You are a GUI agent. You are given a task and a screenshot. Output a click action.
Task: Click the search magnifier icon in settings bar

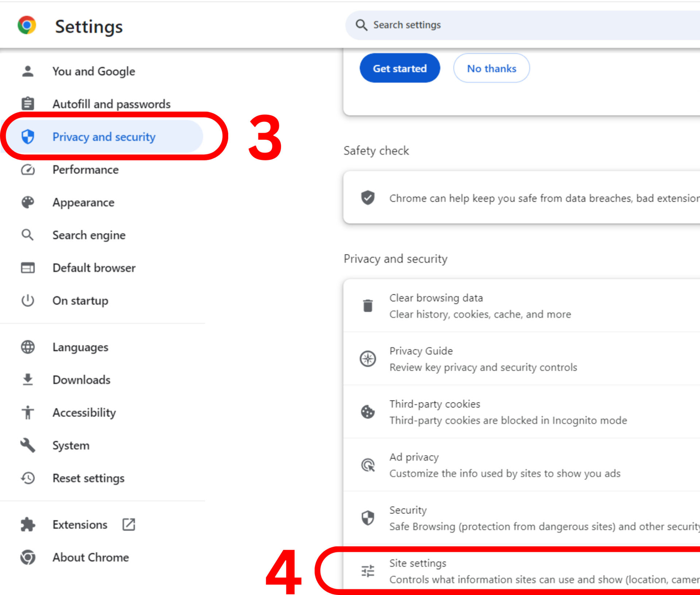(x=361, y=25)
